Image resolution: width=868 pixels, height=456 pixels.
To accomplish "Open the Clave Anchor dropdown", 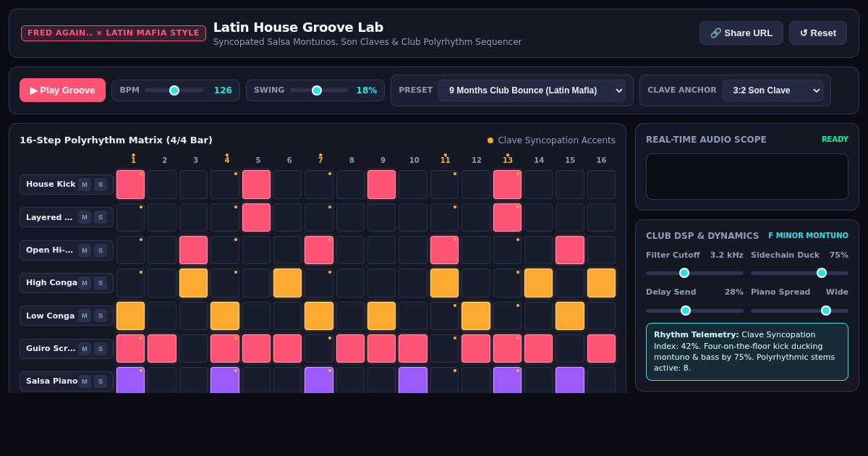I will click(773, 90).
